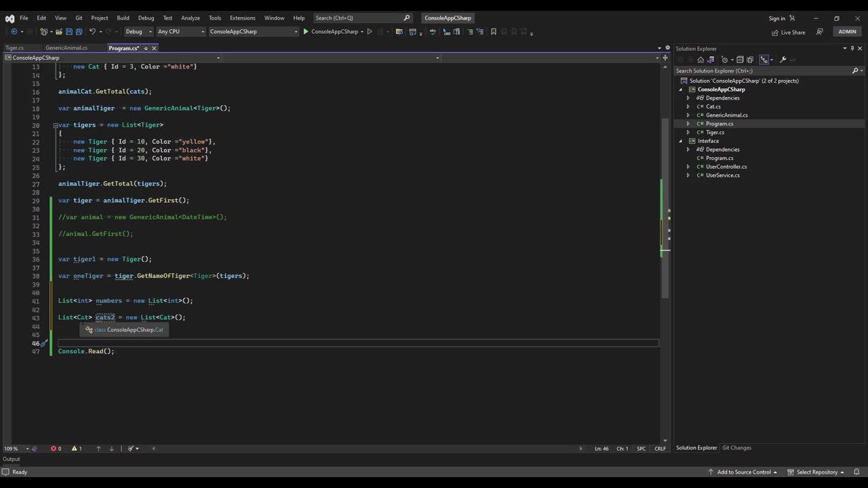Viewport: 868px width, 488px height.
Task: Click the bookmark icon in the toolbar
Action: [x=493, y=31]
